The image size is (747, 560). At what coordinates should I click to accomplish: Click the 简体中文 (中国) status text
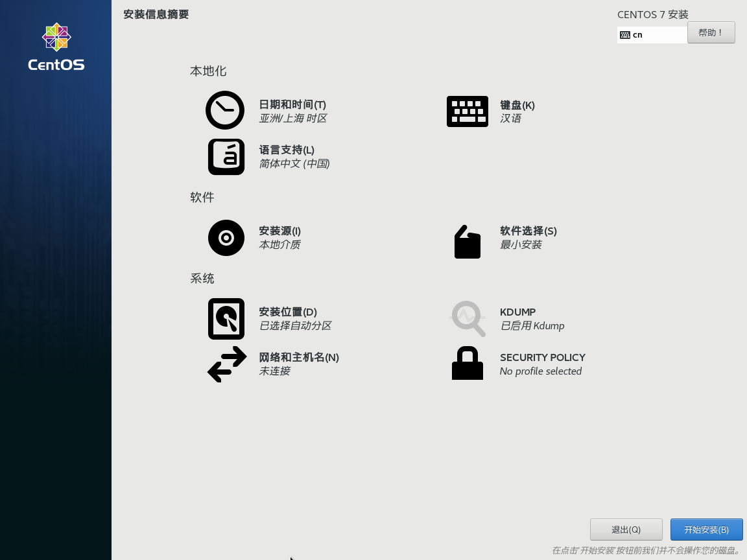click(x=294, y=163)
